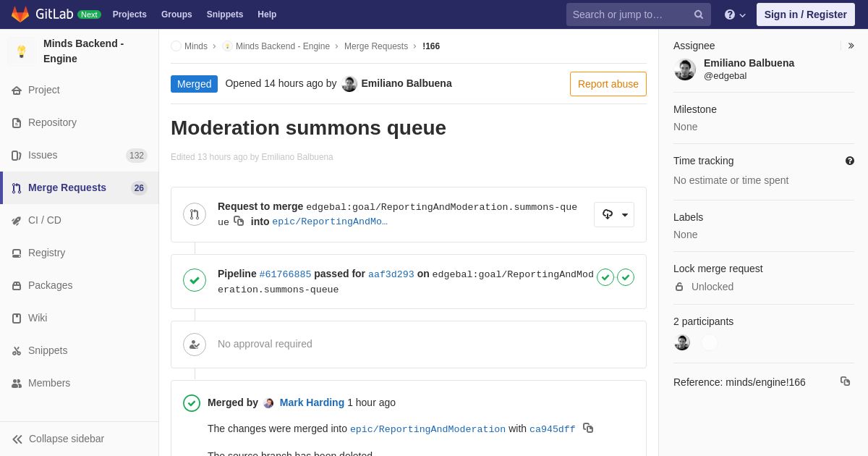
Task: Open the Packages sidebar item
Action: tap(80, 285)
